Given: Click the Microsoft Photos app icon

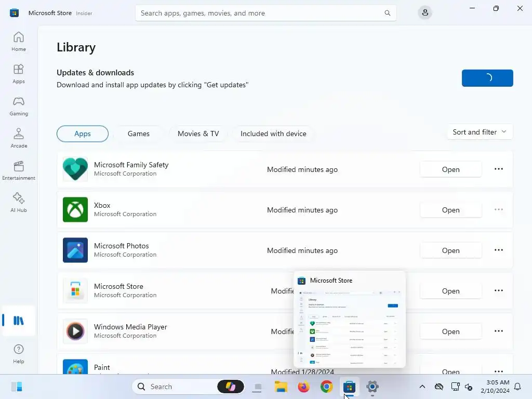Looking at the screenshot, I should pos(75,250).
